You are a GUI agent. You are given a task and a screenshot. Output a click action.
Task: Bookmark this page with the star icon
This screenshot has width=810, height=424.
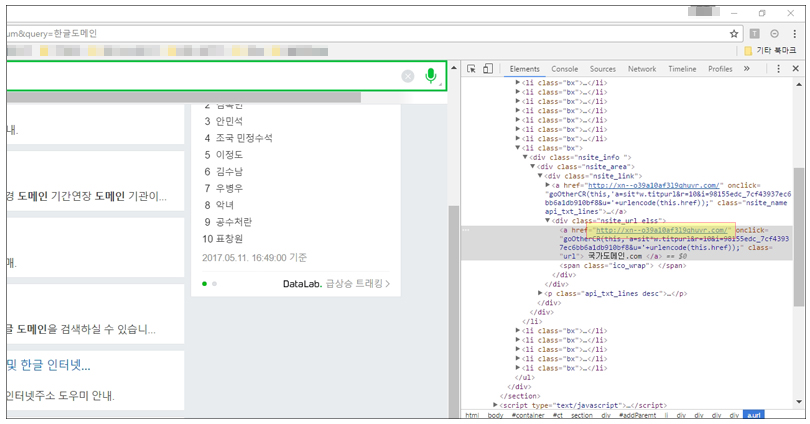pos(734,34)
